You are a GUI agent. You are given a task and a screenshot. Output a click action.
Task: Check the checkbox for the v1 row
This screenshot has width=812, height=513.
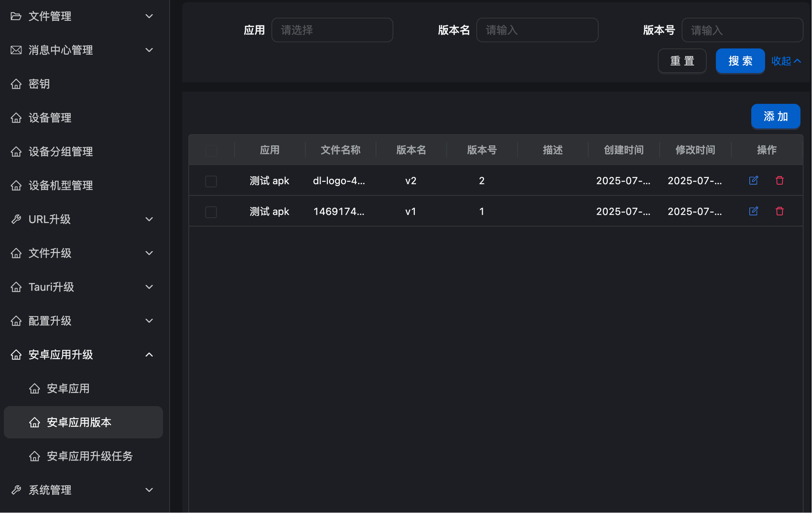coord(211,212)
